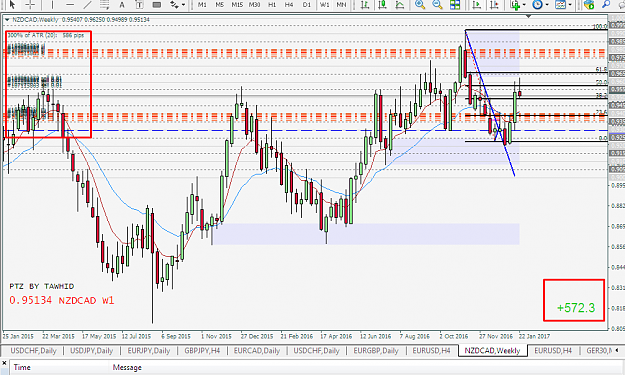625x375 pixels.
Task: Switch chart to H4 timeframe
Action: (289, 4)
